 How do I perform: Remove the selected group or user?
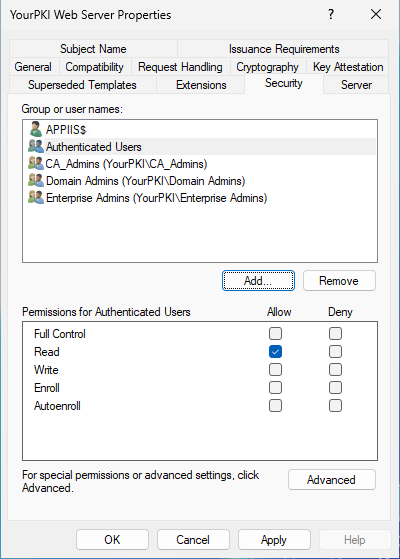(x=339, y=281)
